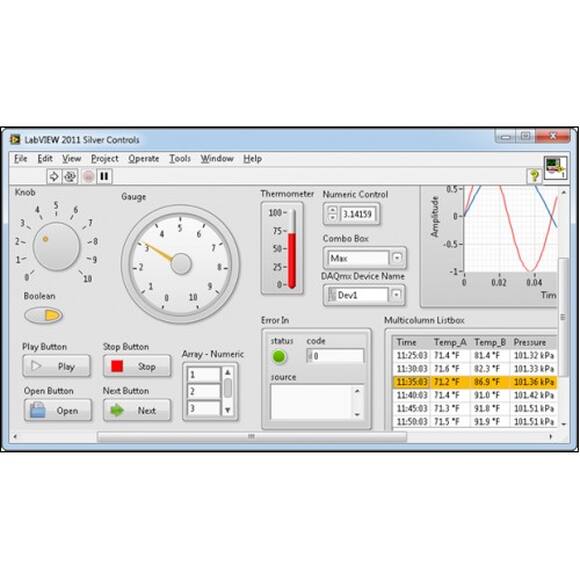Click the Pause toolbar button
The height and width of the screenshot is (580, 580).
104,176
